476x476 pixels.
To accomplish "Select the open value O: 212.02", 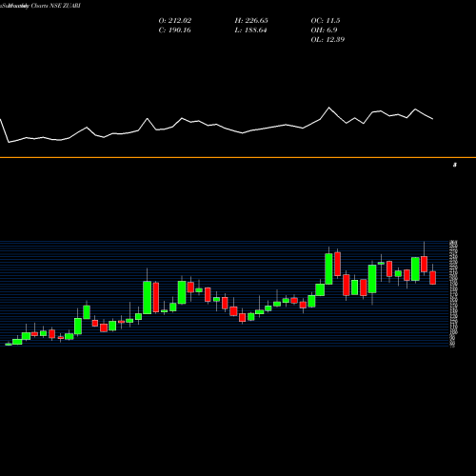I will [175, 21].
